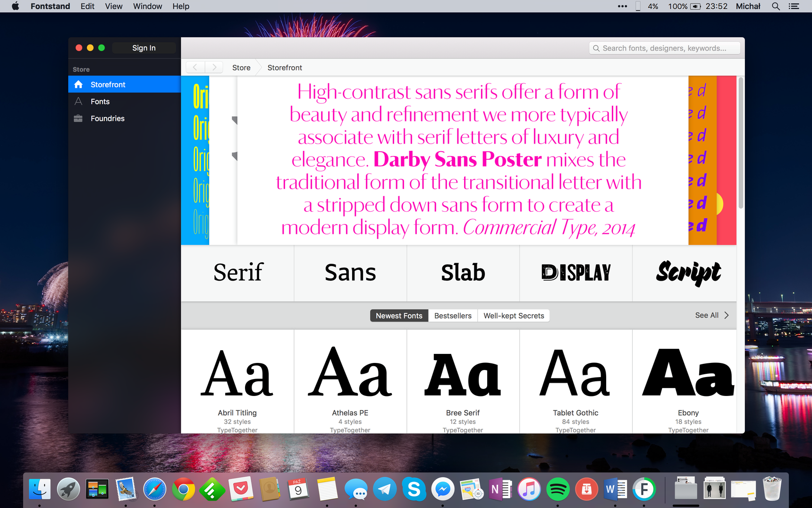Open the Edit menu
Image resolution: width=812 pixels, height=508 pixels.
87,6
